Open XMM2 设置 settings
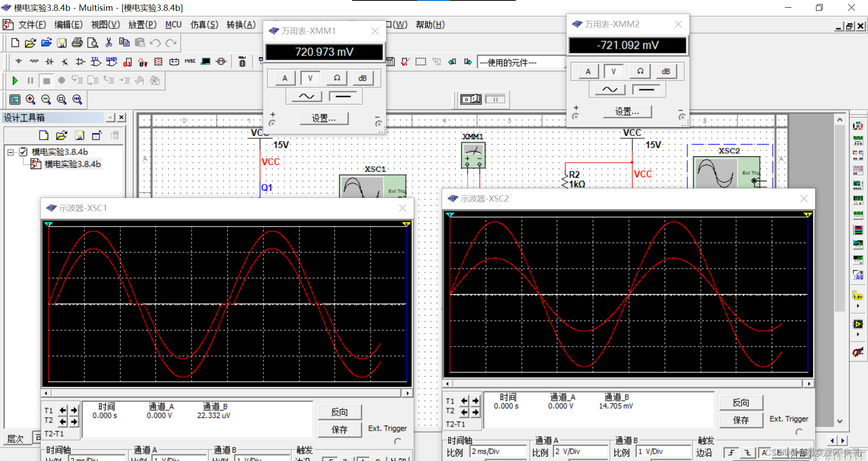868x461 pixels. (x=627, y=112)
